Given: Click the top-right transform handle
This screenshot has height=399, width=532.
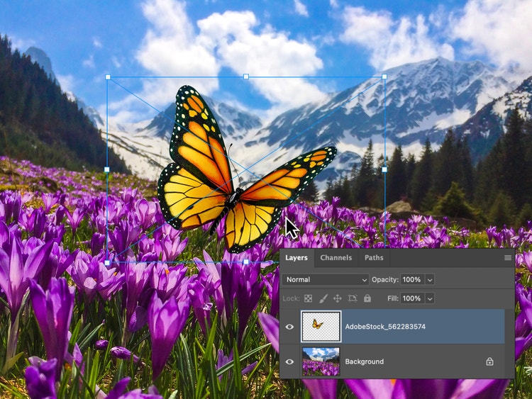Looking at the screenshot, I should (x=384, y=77).
